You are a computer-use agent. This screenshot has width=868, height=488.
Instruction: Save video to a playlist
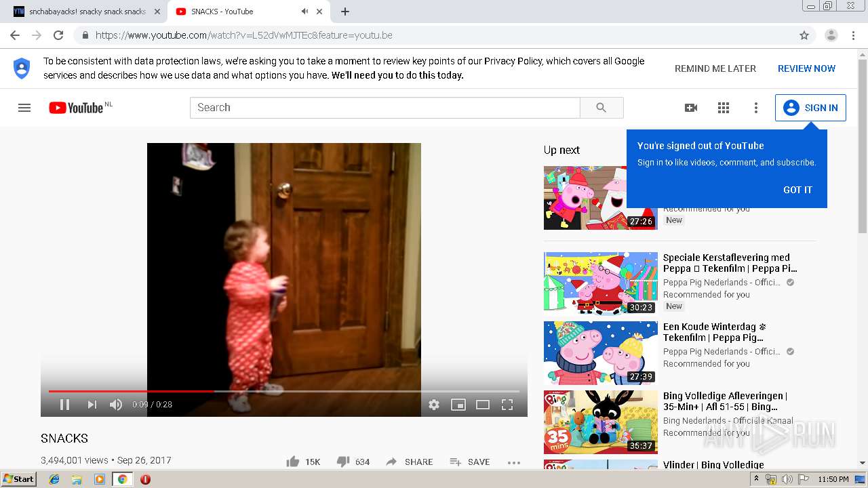pyautogui.click(x=469, y=462)
